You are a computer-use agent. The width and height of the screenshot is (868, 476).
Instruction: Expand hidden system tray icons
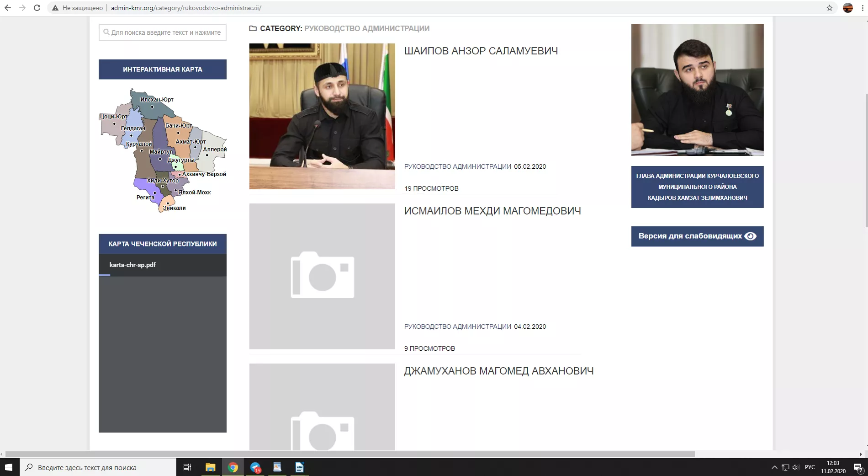774,467
